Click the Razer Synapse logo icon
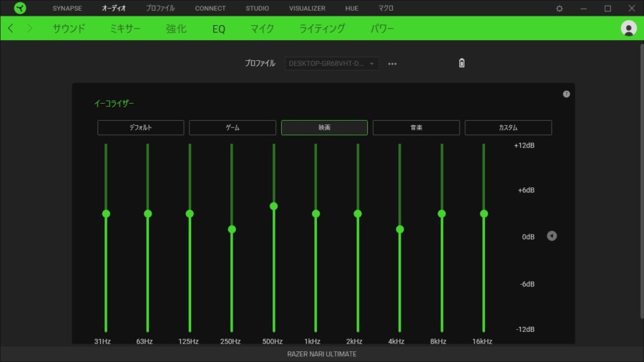 [20, 8]
